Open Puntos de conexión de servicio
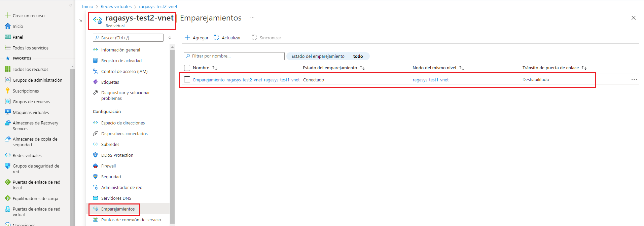Image resolution: width=644 pixels, height=226 pixels. [x=131, y=220]
